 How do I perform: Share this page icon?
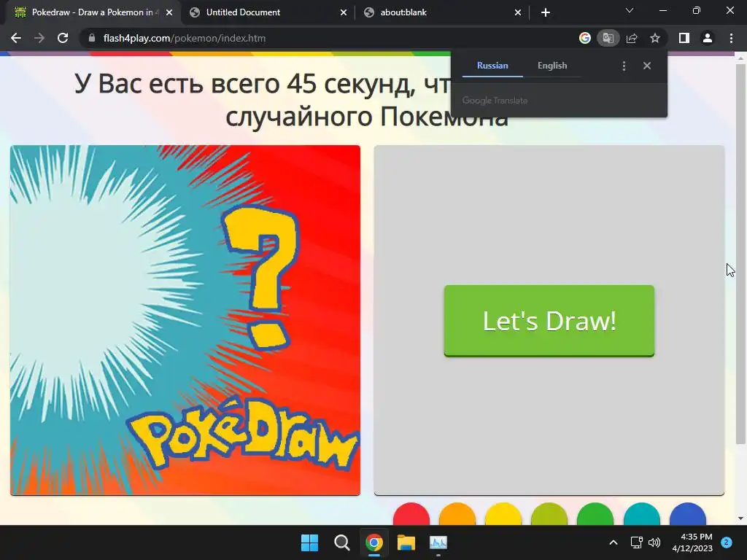[x=632, y=38]
